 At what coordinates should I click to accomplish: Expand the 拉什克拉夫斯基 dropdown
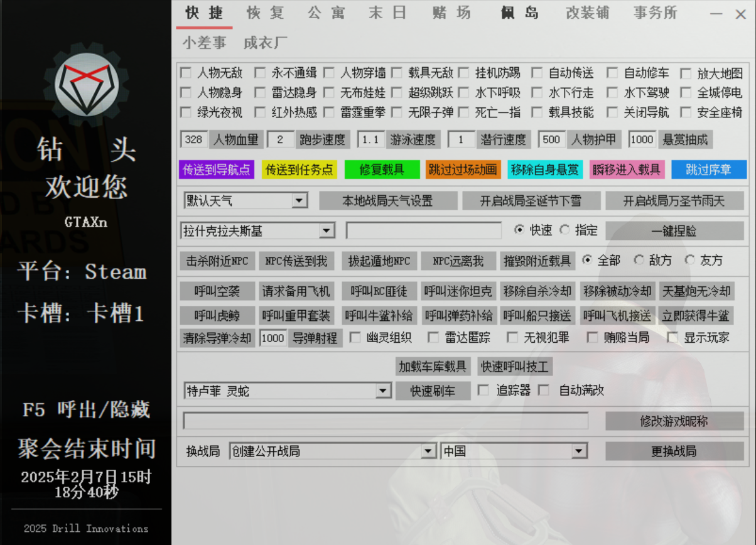(327, 231)
